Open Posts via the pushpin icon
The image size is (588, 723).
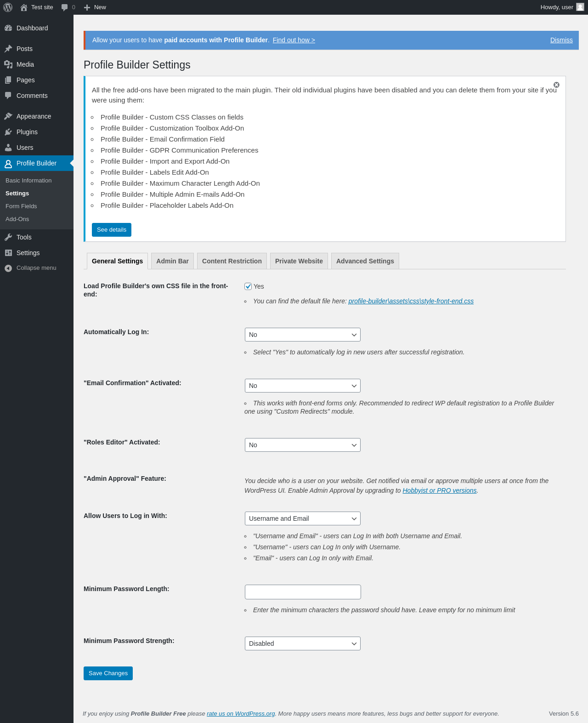click(8, 49)
